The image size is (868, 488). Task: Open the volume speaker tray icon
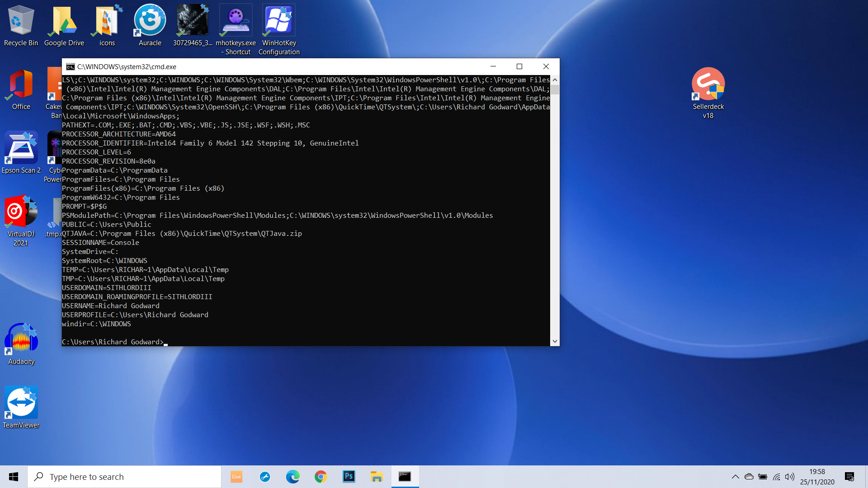(790, 477)
